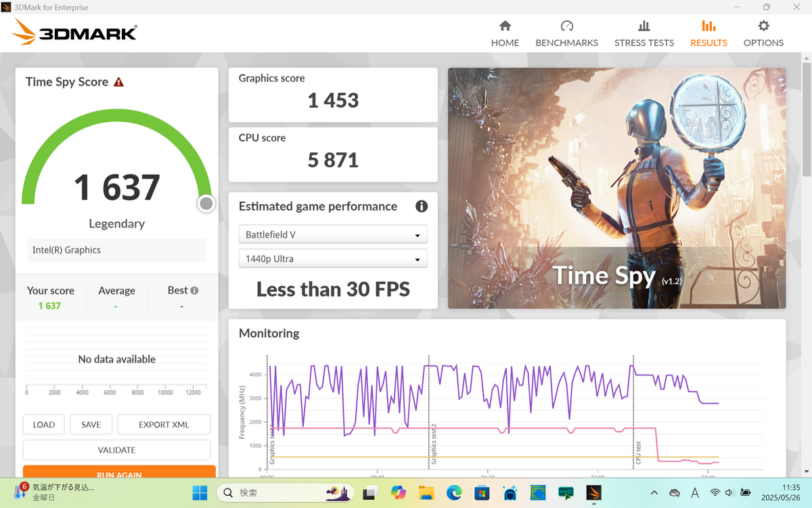Show Estimated game performance info icon
The image size is (812, 508).
coord(421,207)
